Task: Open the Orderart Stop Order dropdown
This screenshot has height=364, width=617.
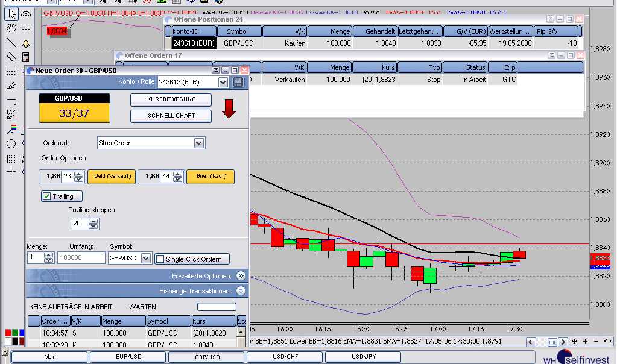Action: click(x=199, y=143)
